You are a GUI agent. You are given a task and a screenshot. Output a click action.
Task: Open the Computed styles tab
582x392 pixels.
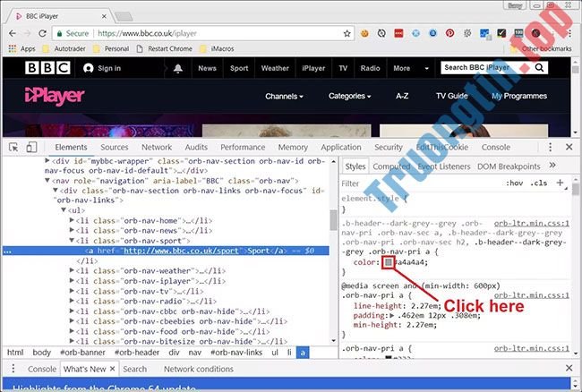pos(391,166)
